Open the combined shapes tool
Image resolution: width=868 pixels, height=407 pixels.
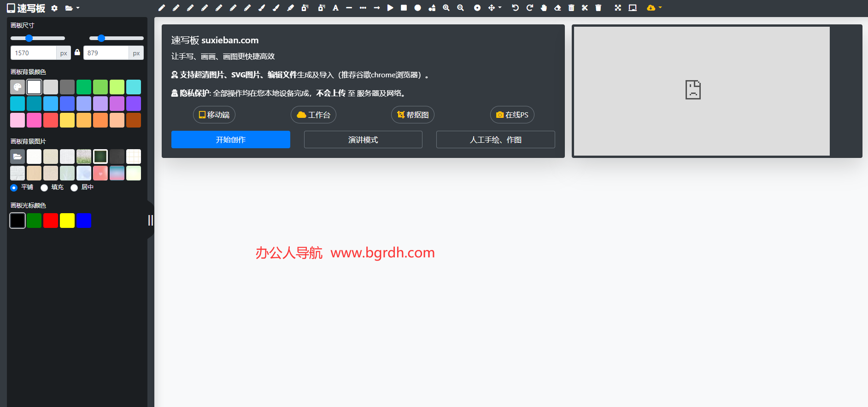pos(432,8)
